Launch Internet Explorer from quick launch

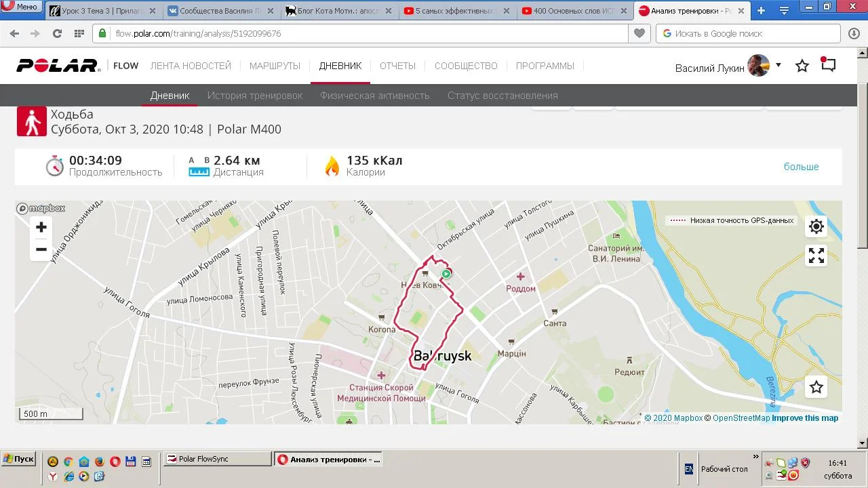click(68, 476)
